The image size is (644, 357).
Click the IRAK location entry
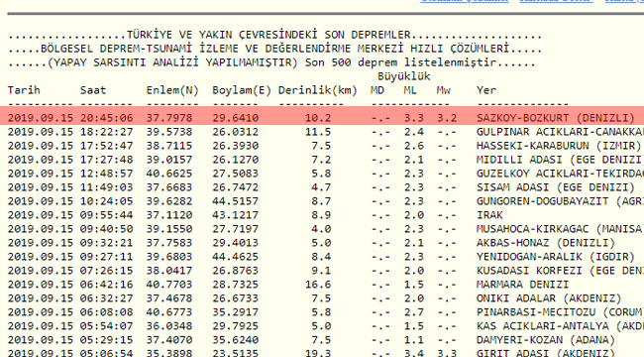click(489, 215)
